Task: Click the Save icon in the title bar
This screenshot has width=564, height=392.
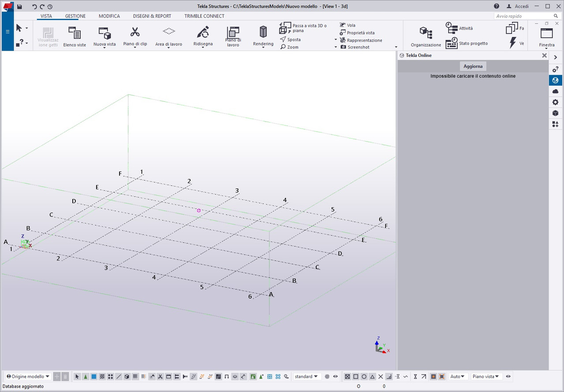Action: pos(19,6)
